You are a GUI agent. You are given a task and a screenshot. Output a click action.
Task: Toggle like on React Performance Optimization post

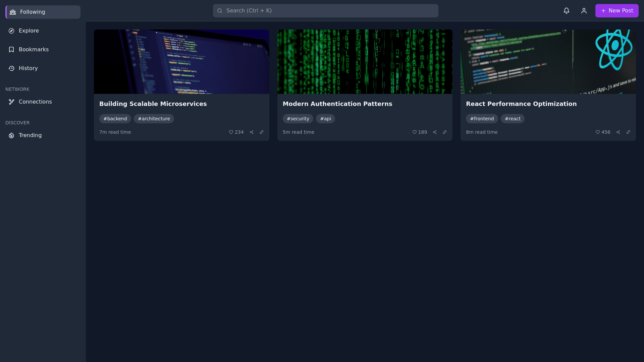click(x=602, y=132)
